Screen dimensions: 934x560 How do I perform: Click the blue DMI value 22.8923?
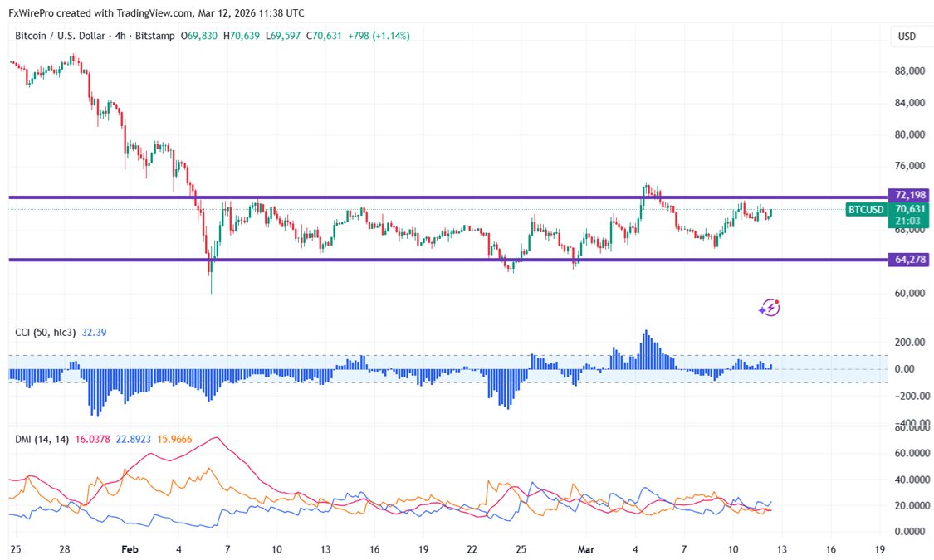pyautogui.click(x=134, y=439)
